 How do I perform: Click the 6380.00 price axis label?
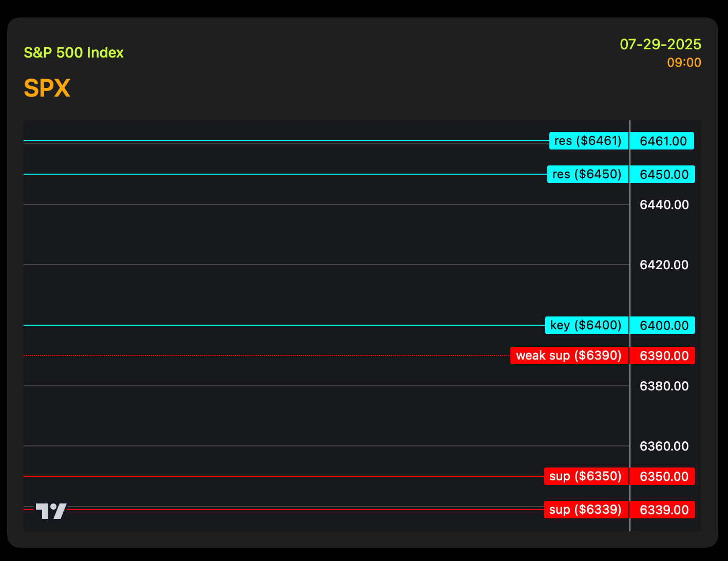point(664,386)
